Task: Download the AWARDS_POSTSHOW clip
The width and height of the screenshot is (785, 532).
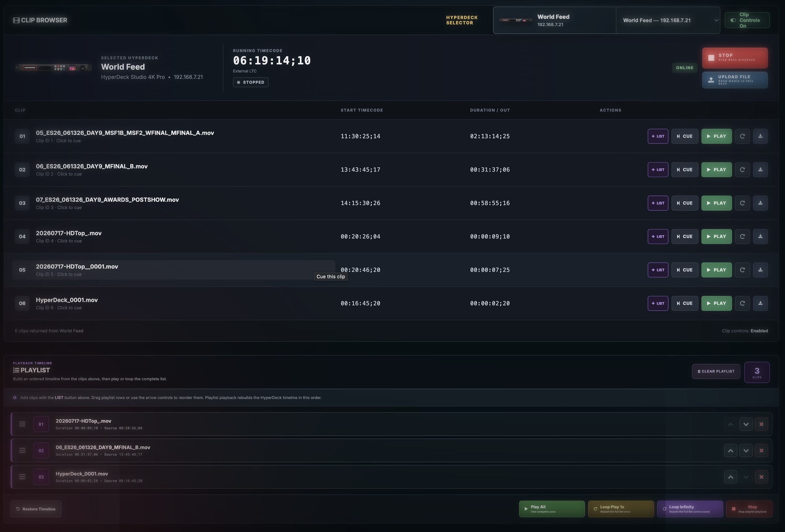Action: pos(760,203)
